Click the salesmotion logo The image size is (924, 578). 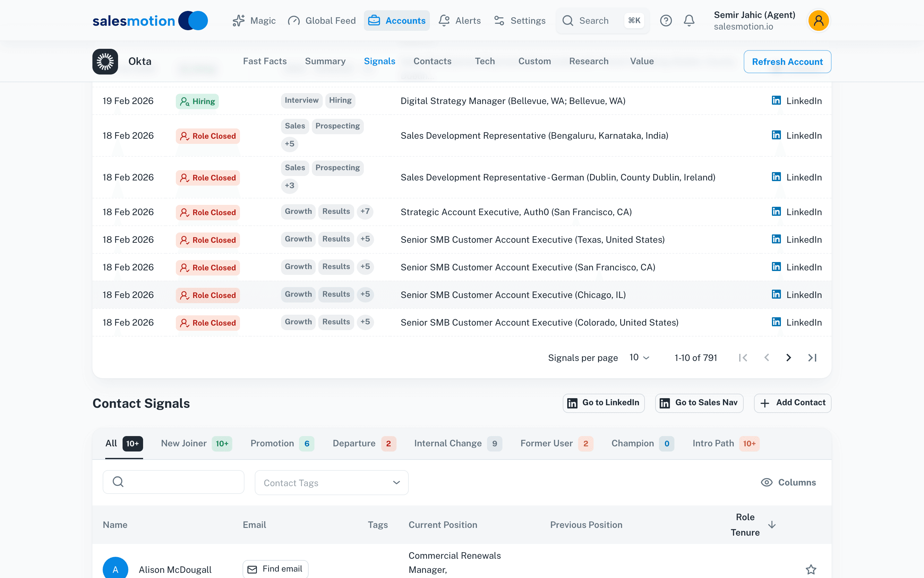coord(150,21)
